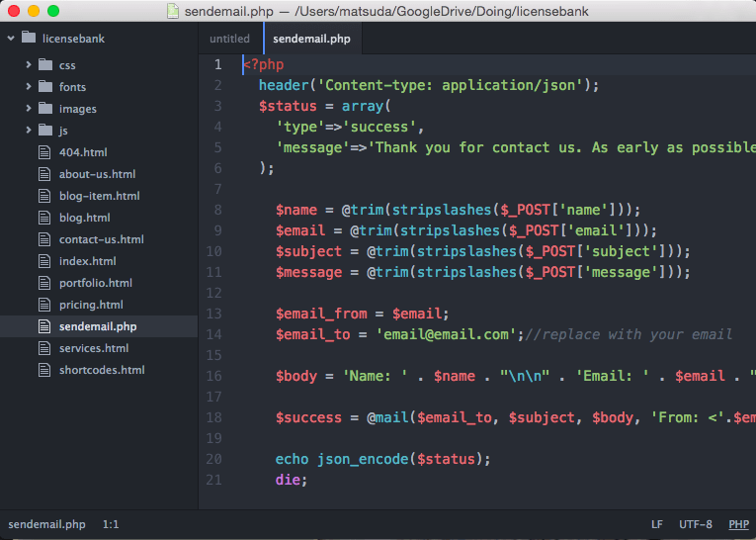756x540 pixels.
Task: Select the sendemail.php editor tab
Action: pos(311,39)
